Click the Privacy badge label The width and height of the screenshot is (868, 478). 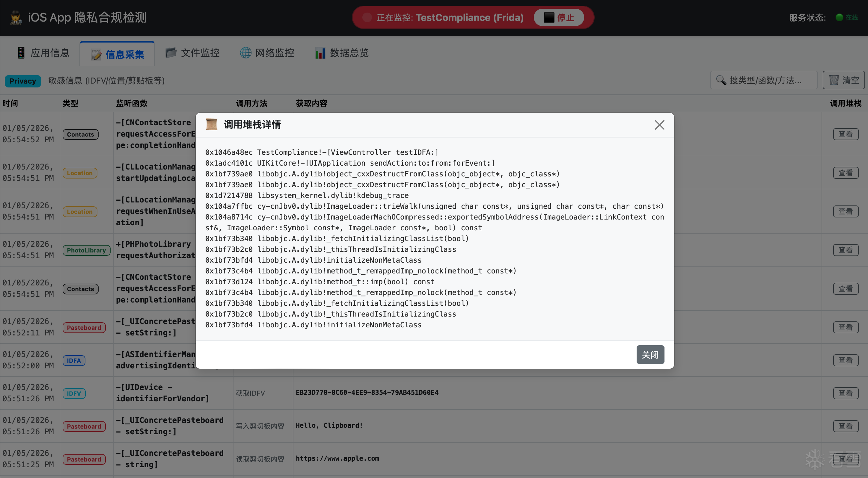point(22,81)
